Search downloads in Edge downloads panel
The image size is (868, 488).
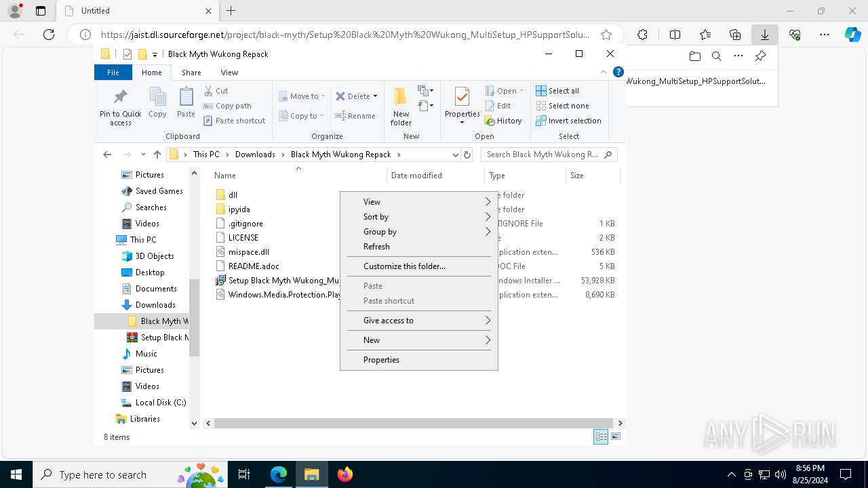[716, 56]
